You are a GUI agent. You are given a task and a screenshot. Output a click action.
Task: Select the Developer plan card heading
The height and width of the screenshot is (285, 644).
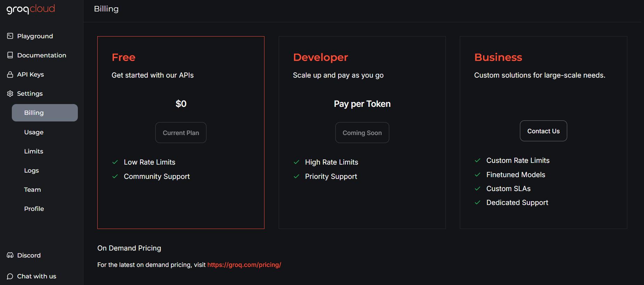[320, 57]
